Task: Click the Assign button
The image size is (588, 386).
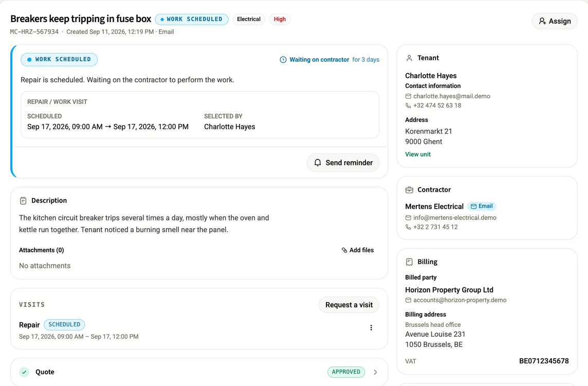Action: (x=555, y=21)
